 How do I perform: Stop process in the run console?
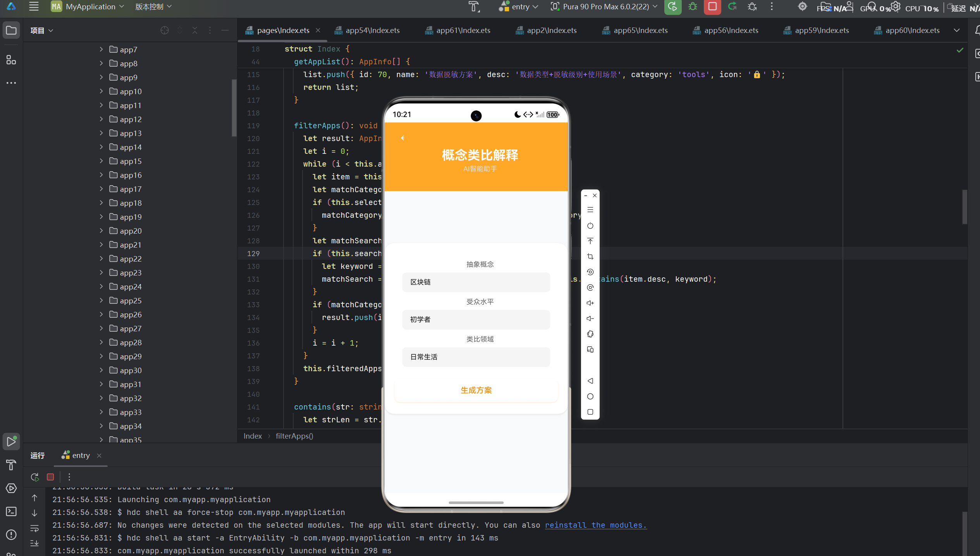50,477
